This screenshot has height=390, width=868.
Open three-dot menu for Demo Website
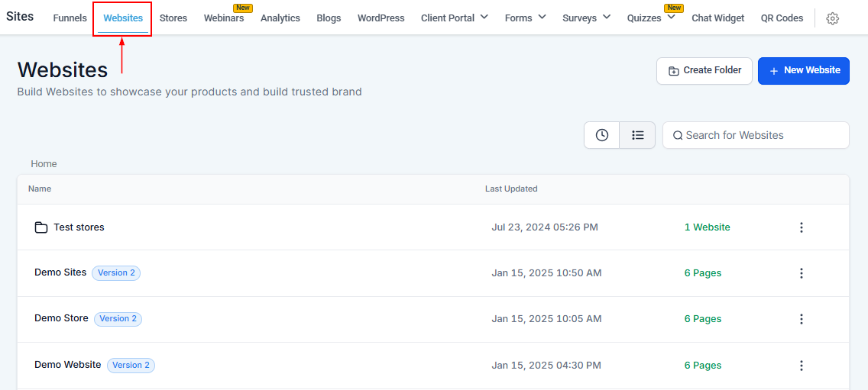tap(801, 366)
